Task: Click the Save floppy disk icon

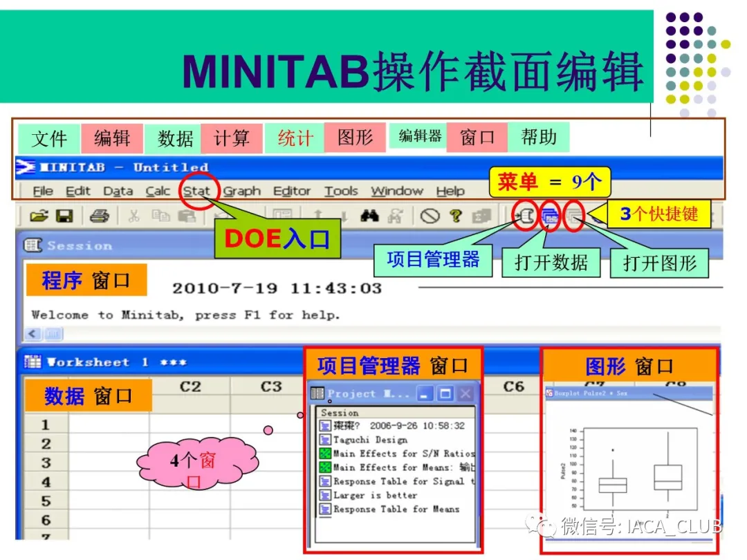Action: point(64,216)
